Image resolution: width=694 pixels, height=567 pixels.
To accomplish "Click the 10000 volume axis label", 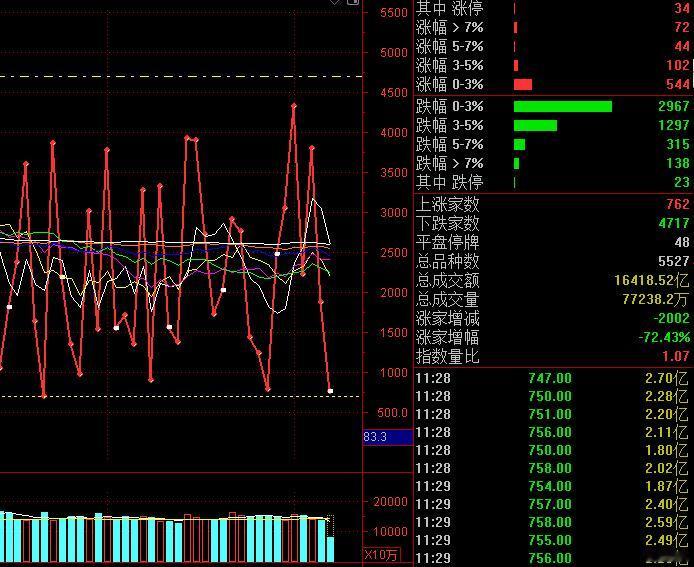I will (389, 531).
